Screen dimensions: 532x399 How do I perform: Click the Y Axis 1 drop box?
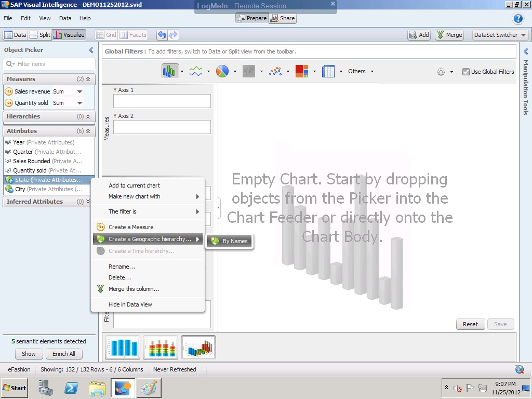[x=162, y=101]
